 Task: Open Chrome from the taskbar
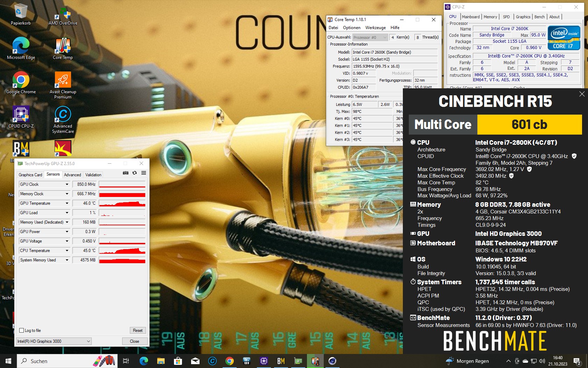[x=229, y=361]
